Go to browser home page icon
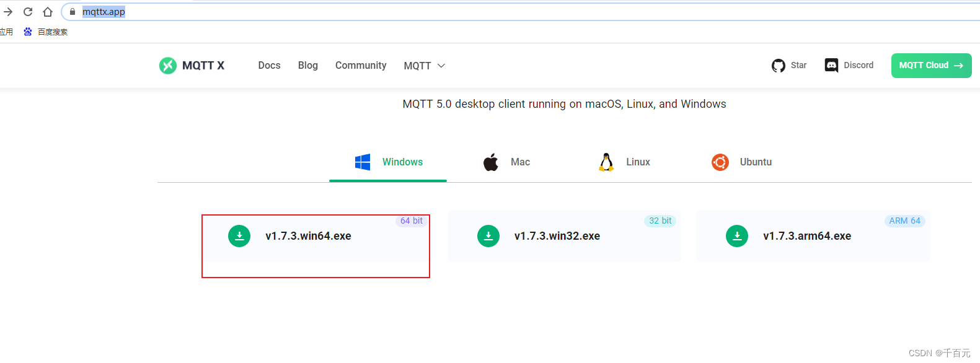The width and height of the screenshot is (980, 363). (x=48, y=12)
